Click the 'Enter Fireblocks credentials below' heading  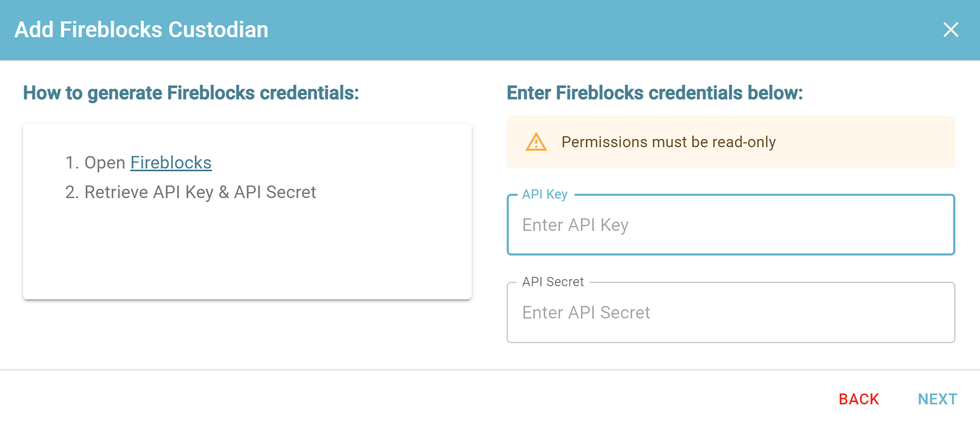(654, 93)
